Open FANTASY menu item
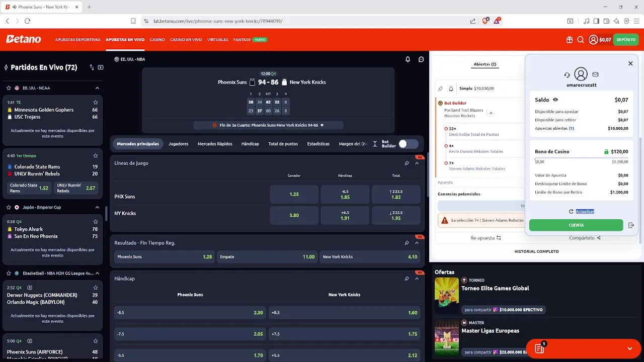Viewport: 644px width, 362px height. pos(242,40)
